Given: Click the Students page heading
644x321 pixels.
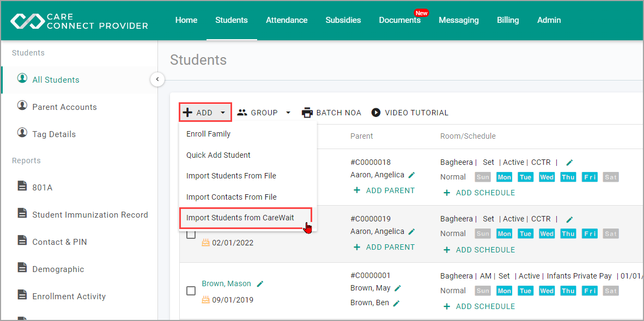Looking at the screenshot, I should click(198, 60).
